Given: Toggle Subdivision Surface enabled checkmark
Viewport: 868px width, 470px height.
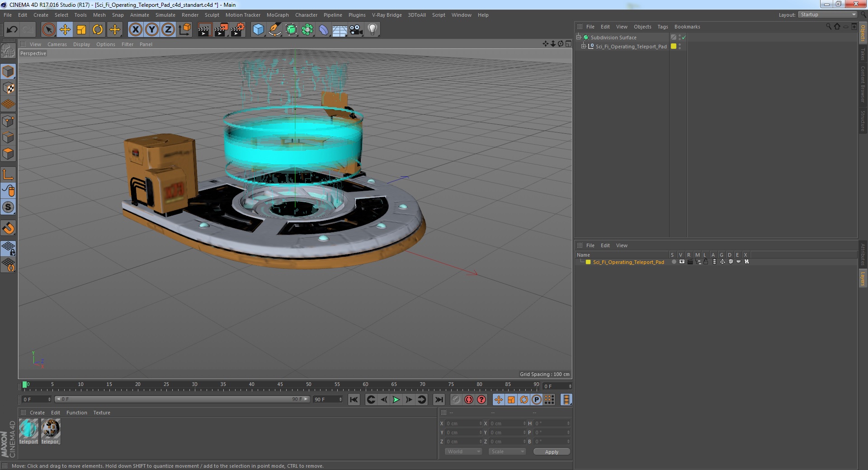Looking at the screenshot, I should [684, 38].
